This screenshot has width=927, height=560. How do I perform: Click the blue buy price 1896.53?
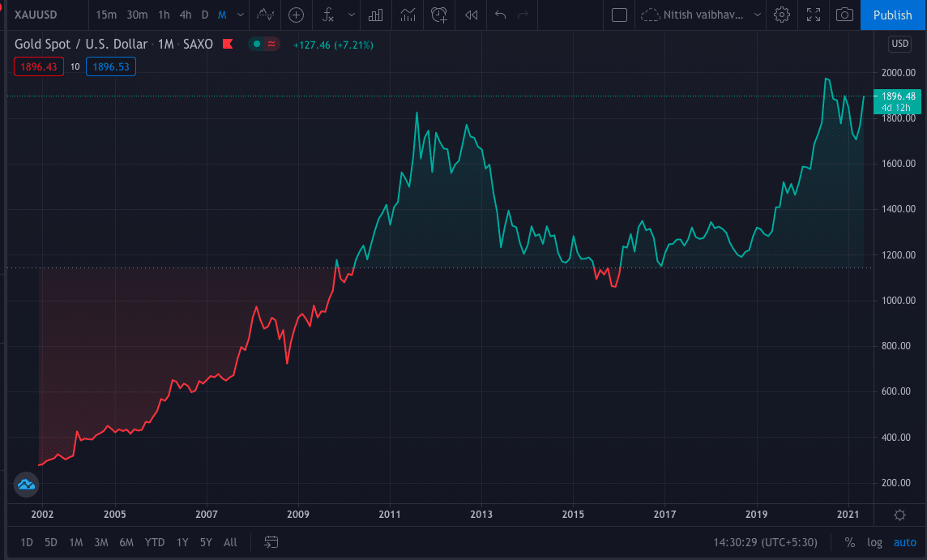pyautogui.click(x=111, y=66)
